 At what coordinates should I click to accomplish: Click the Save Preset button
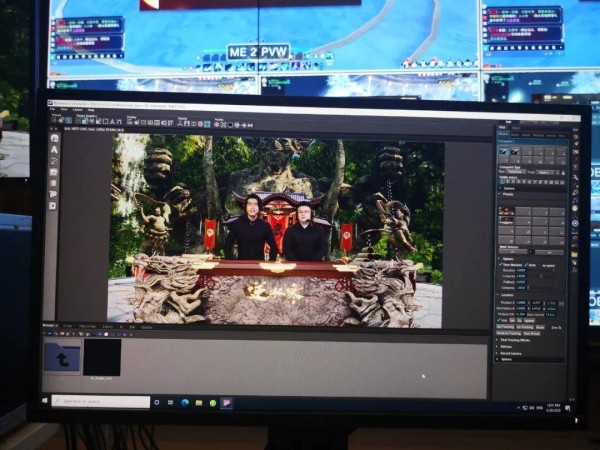(x=531, y=334)
